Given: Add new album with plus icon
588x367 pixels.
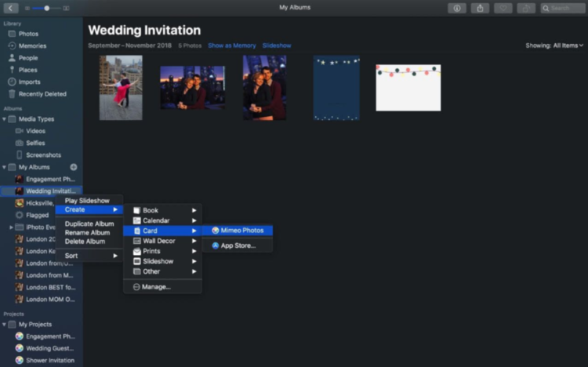Looking at the screenshot, I should click(x=74, y=167).
